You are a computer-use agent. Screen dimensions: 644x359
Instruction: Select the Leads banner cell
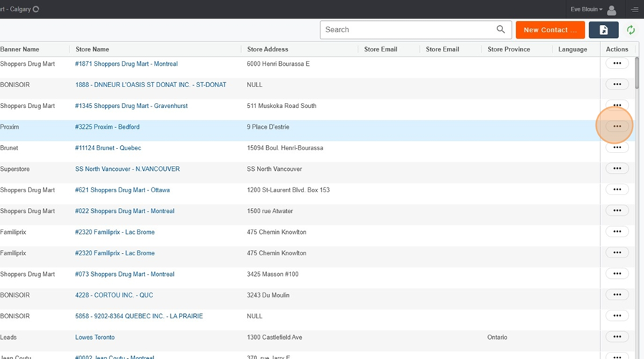click(8, 338)
